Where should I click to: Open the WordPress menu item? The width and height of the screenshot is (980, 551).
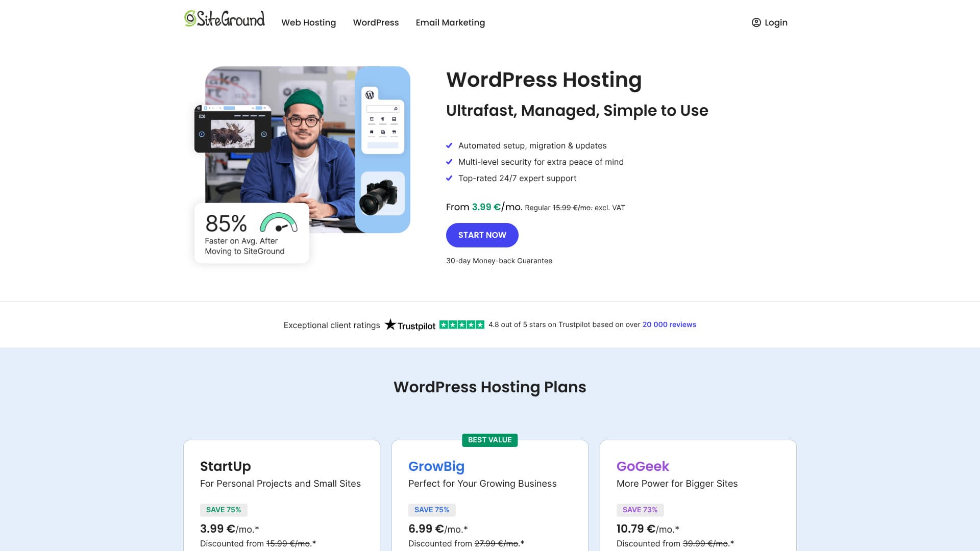(376, 22)
